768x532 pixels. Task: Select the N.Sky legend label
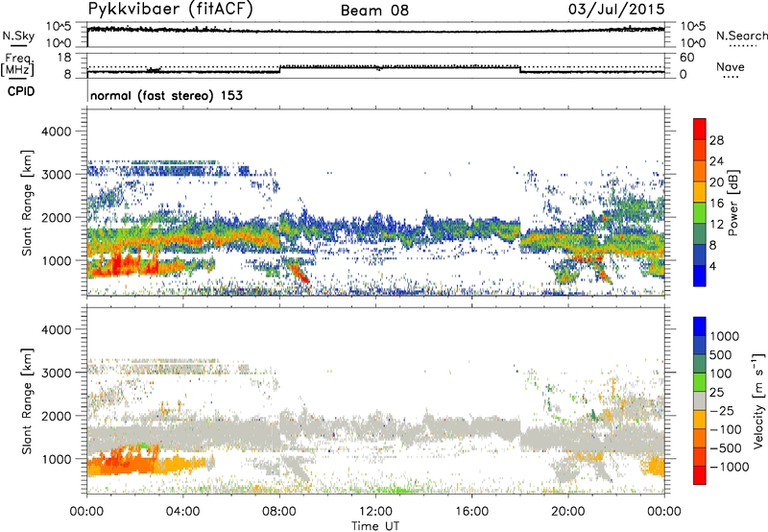point(18,36)
